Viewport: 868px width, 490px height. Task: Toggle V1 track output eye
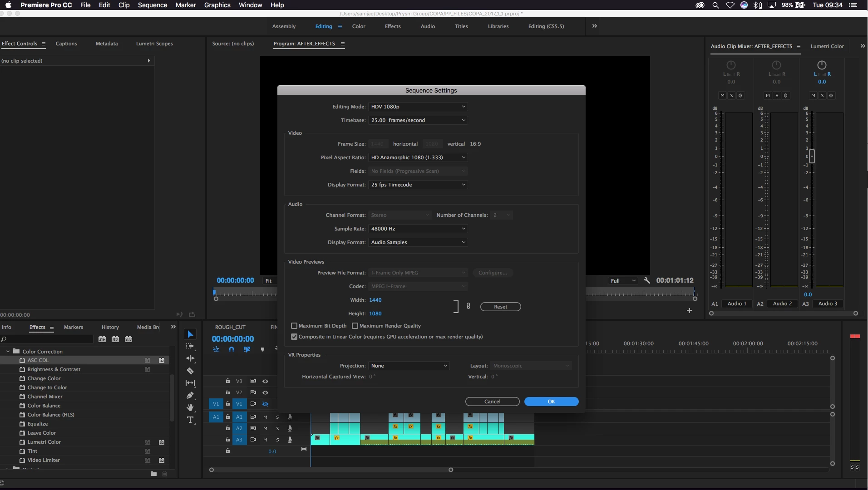(266, 404)
